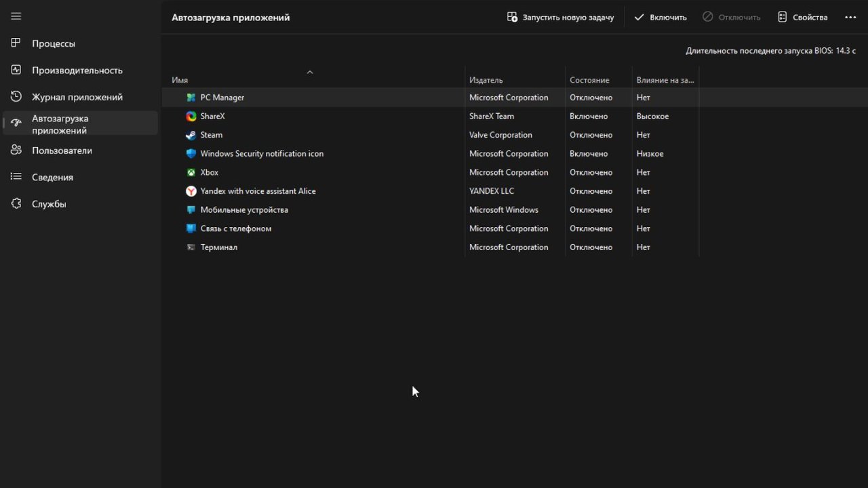Switch to Процессы tab
The image size is (868, 488).
click(54, 43)
